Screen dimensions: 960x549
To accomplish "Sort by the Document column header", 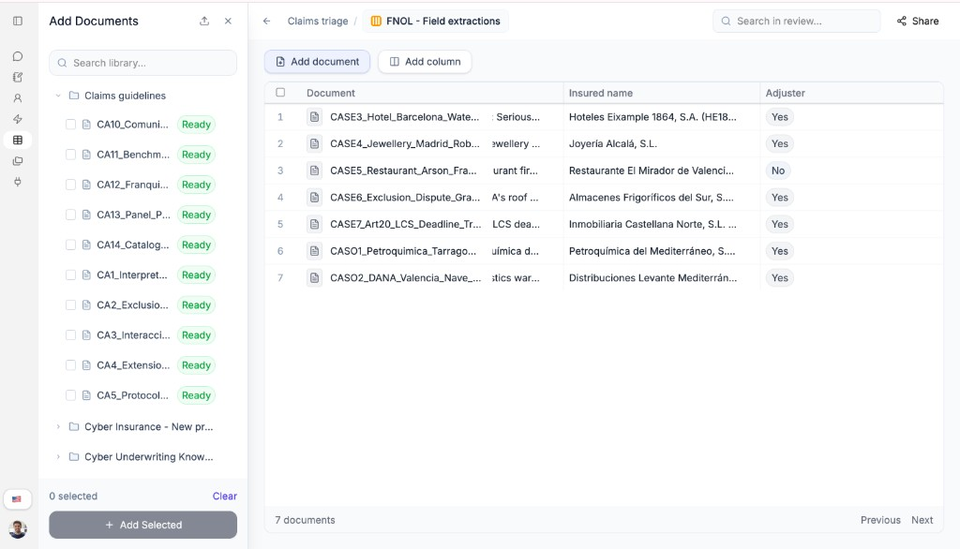I will click(x=331, y=93).
